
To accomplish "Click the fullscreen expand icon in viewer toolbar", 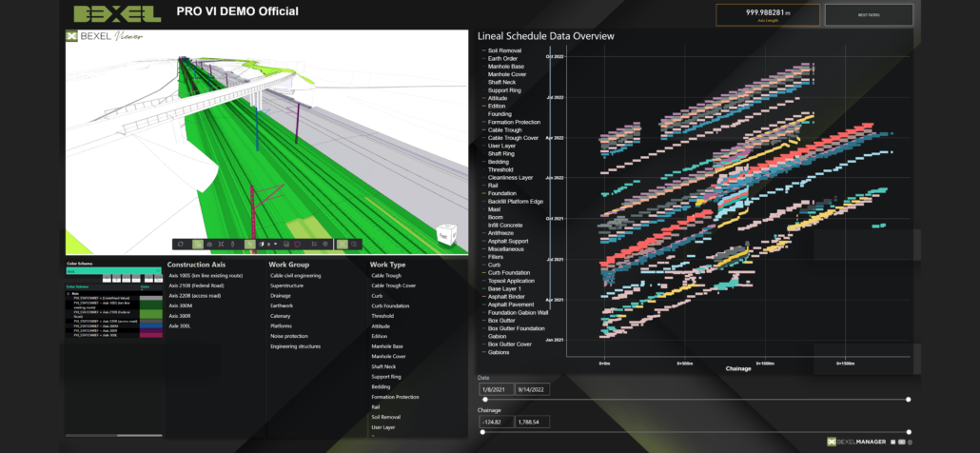I will click(342, 244).
